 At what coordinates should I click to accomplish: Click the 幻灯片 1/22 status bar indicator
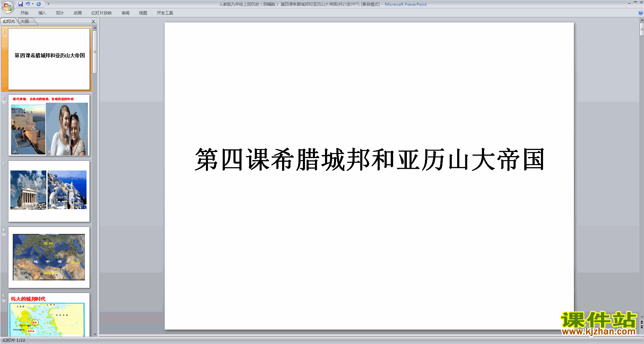(14, 340)
